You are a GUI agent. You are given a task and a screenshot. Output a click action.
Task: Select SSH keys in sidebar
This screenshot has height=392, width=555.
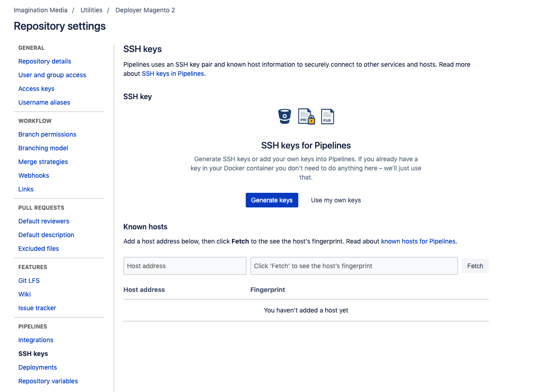[x=33, y=354]
